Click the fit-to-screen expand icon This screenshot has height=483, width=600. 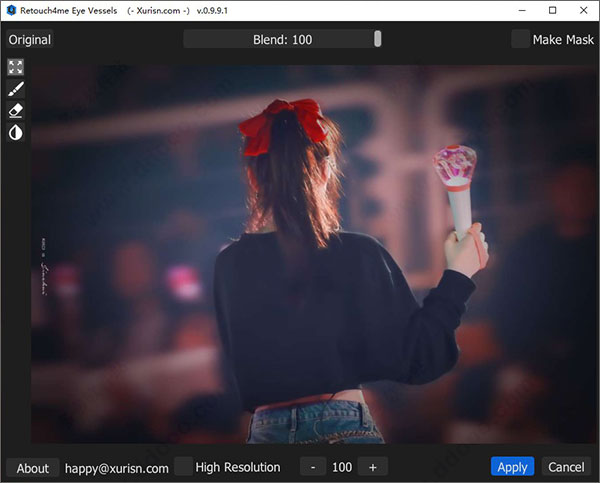16,68
